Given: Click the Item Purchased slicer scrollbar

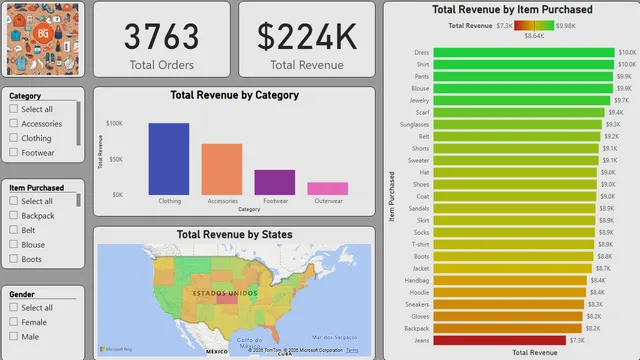Looking at the screenshot, I should click(x=78, y=200).
